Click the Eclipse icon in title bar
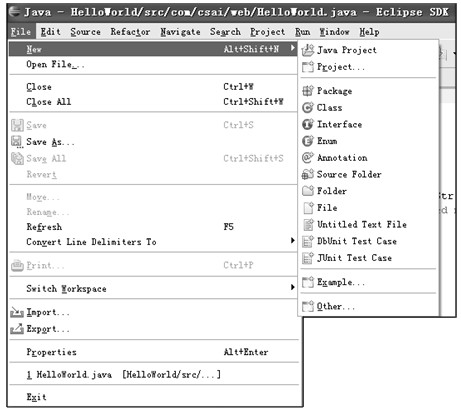This screenshot has height=413, width=461. (x=14, y=12)
